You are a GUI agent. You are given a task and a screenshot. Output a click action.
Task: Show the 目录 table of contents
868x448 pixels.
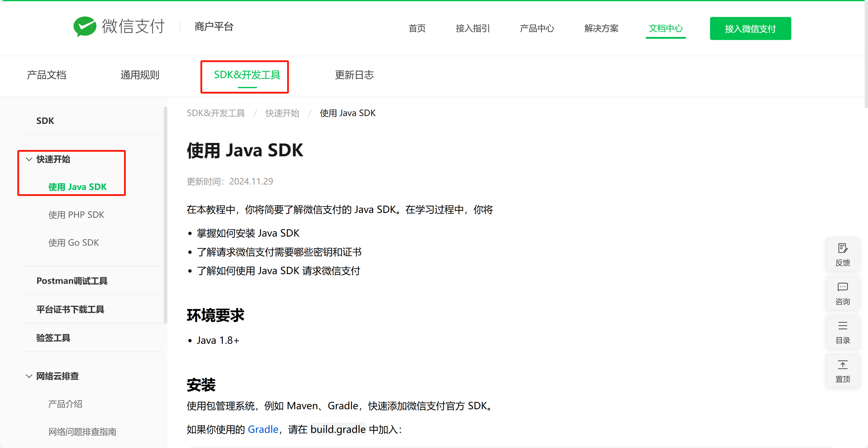click(x=843, y=332)
